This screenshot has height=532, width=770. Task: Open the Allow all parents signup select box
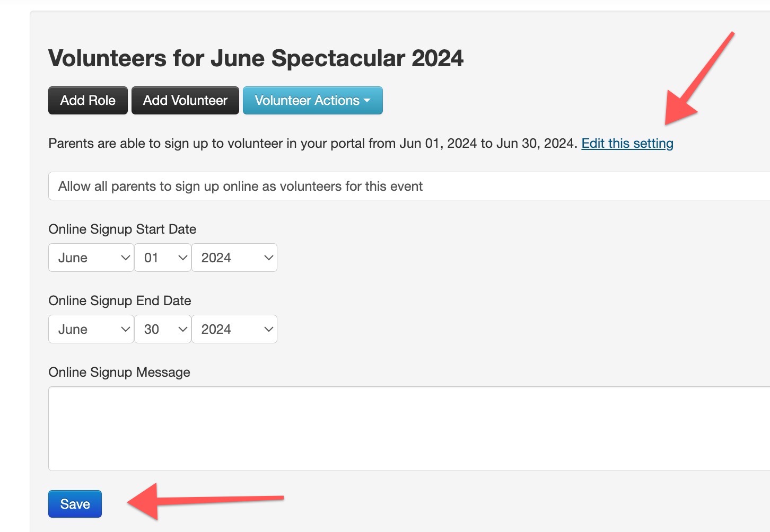pos(409,186)
